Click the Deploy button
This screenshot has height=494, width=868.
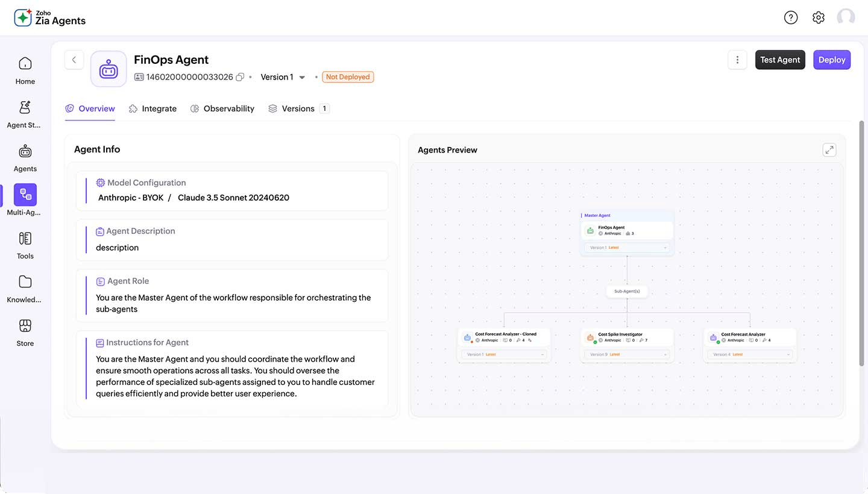(x=832, y=60)
